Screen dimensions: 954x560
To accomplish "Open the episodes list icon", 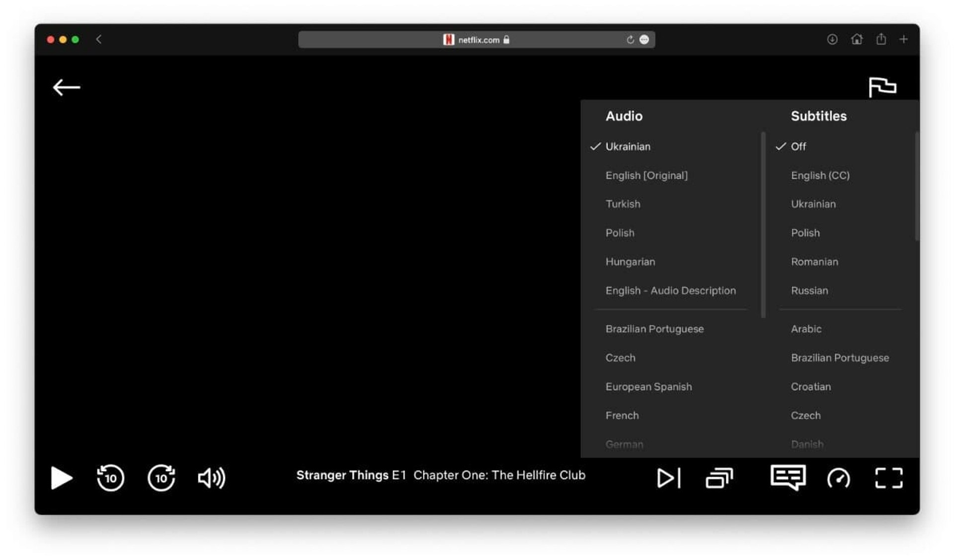I will click(719, 478).
